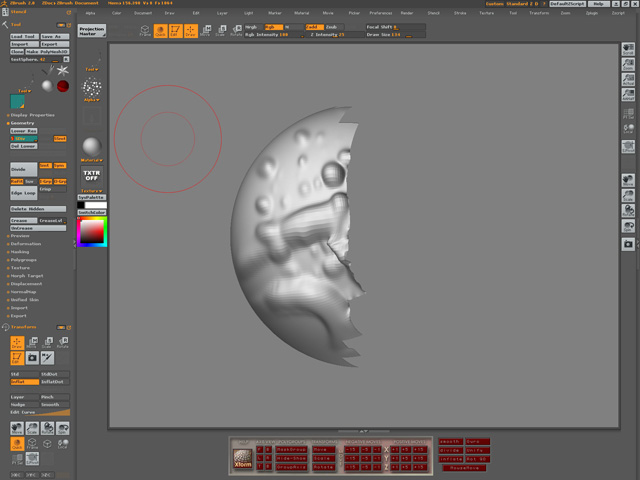Click Frame cube icon in Transform palette
The width and height of the screenshot is (640, 480).
[32, 444]
